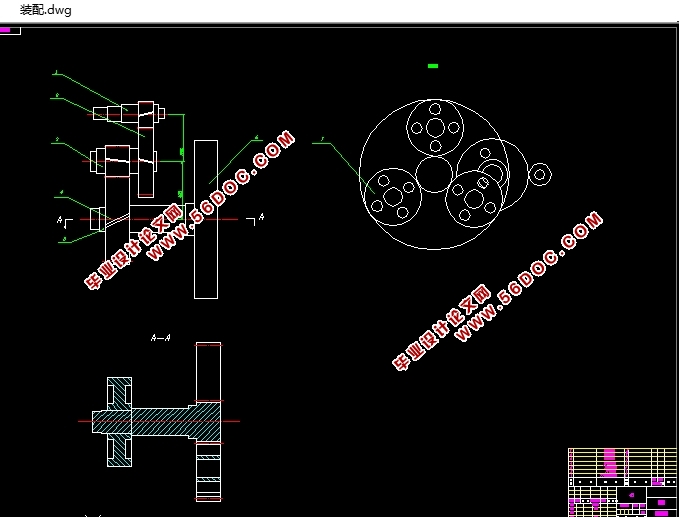Select the small isolated circle beside large circle
This screenshot has height=517, width=679.
pyautogui.click(x=540, y=175)
